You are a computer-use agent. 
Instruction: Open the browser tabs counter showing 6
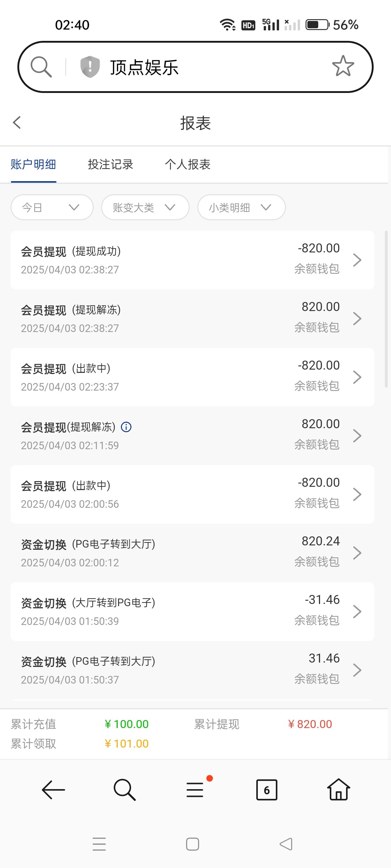[266, 790]
